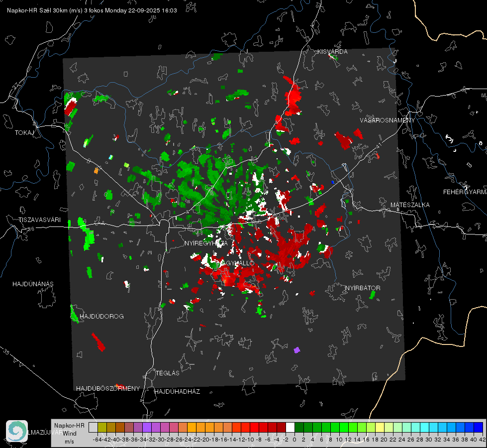Click the 42 value on the legend scale
The width and height of the screenshot is (487, 448).
click(x=483, y=440)
